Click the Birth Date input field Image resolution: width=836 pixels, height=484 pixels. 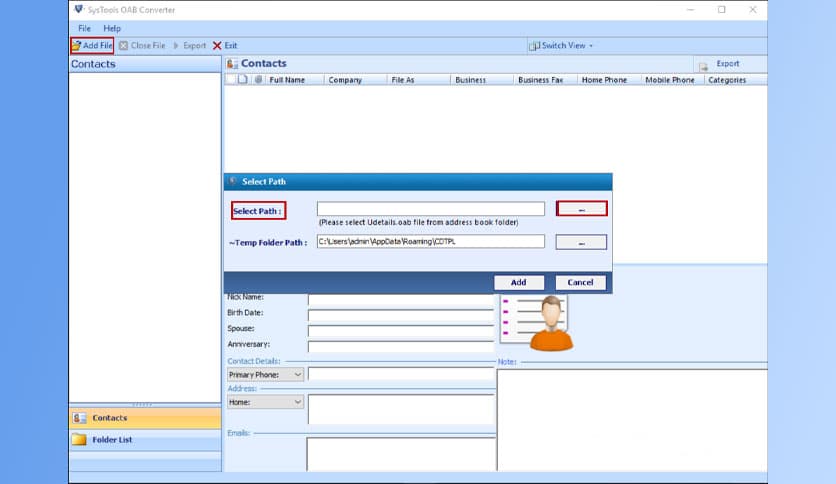coord(401,315)
